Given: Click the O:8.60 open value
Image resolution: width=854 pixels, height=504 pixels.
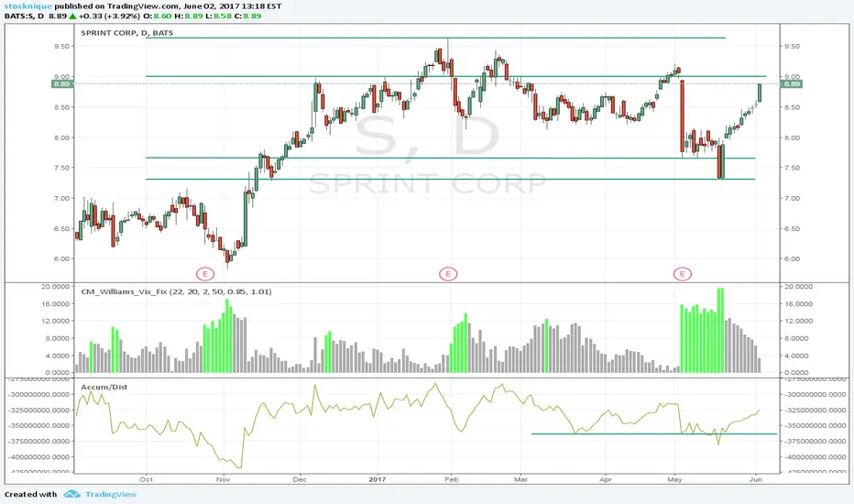Looking at the screenshot, I should (157, 16).
